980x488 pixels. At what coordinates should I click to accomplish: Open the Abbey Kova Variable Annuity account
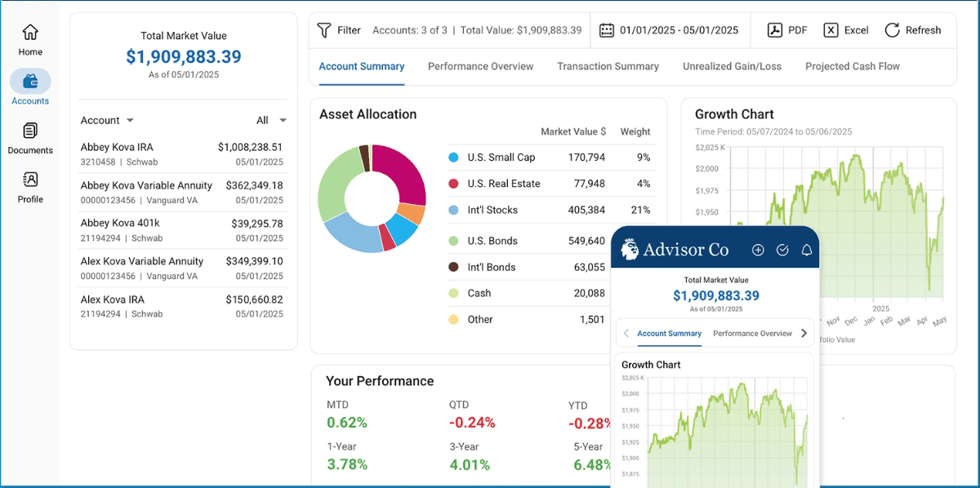(x=182, y=193)
